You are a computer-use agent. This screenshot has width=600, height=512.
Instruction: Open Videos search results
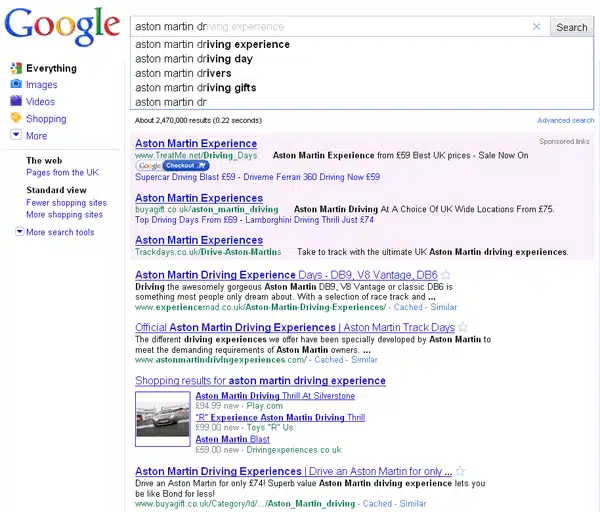tap(41, 102)
